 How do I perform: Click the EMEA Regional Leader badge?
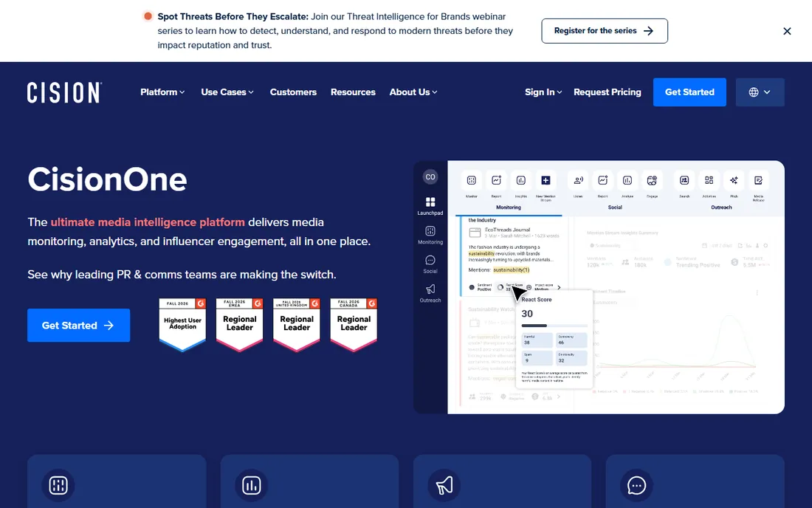click(239, 325)
